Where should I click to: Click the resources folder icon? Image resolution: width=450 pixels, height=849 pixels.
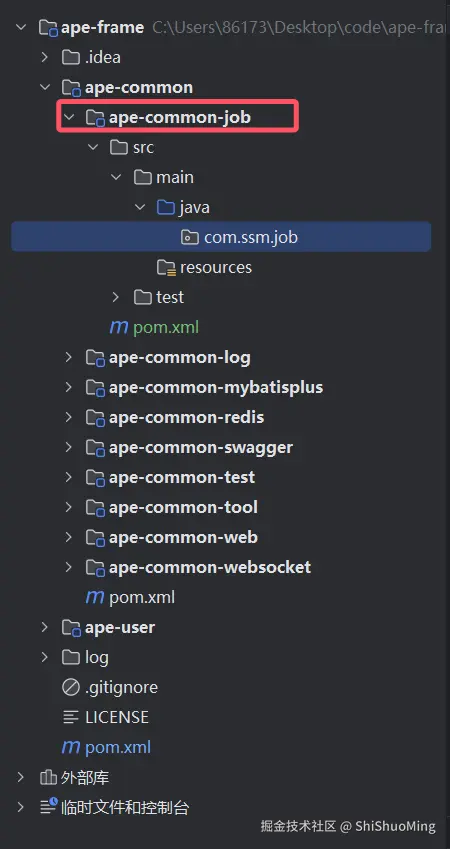click(x=166, y=267)
